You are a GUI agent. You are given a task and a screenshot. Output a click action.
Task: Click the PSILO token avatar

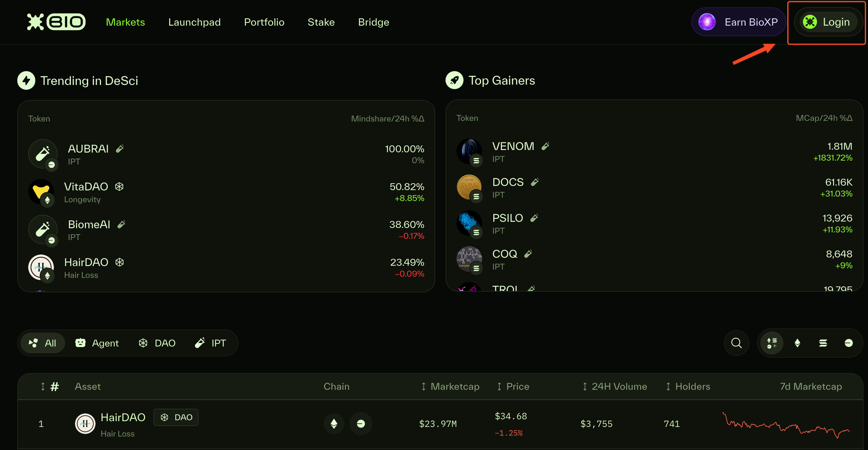469,223
